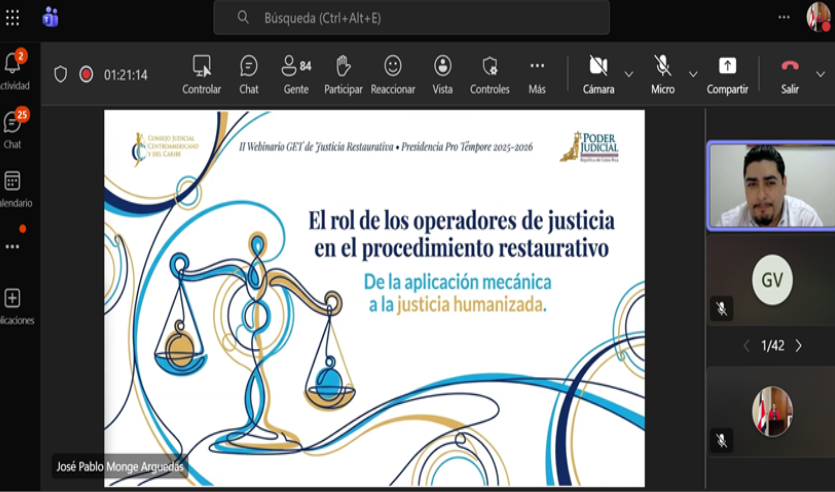
Task: Expand the microphone options dropdown arrow
Action: point(693,74)
